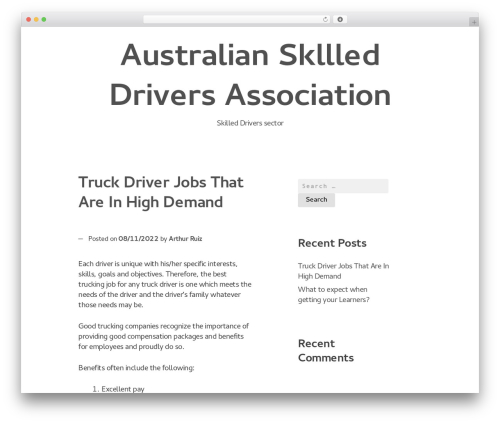Click the round button beside address bar
The width and height of the screenshot is (500, 423).
pos(340,20)
